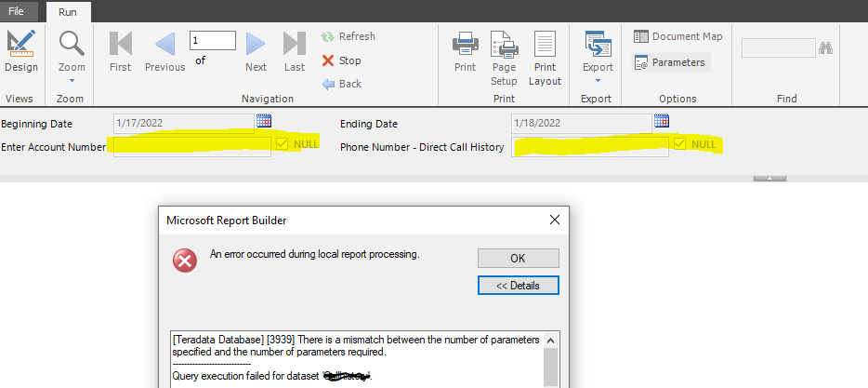Expand the Export dropdown arrow
Viewport: 868px width, 388px height.
point(598,80)
